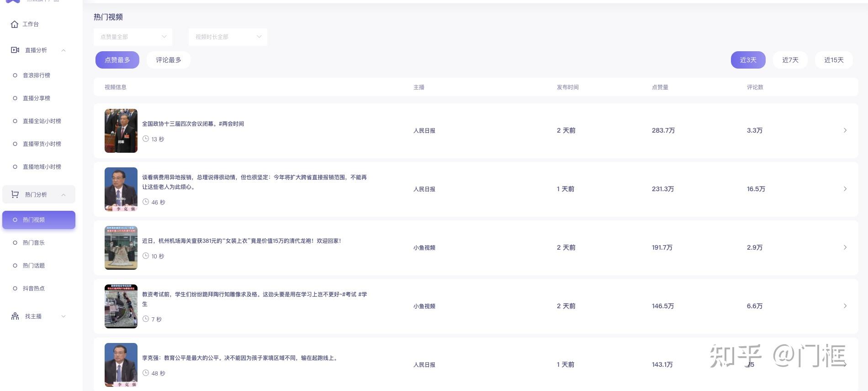Open the 点赞量全部 dropdown filter

(133, 37)
